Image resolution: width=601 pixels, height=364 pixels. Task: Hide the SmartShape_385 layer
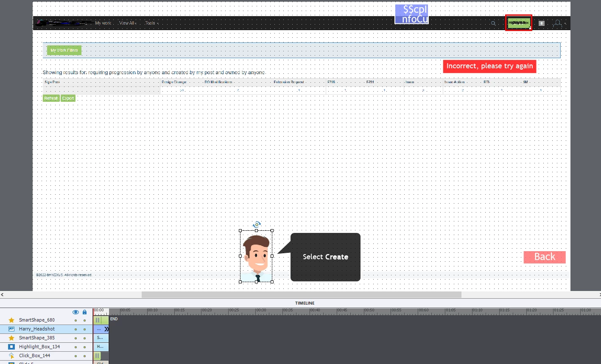[x=75, y=338]
